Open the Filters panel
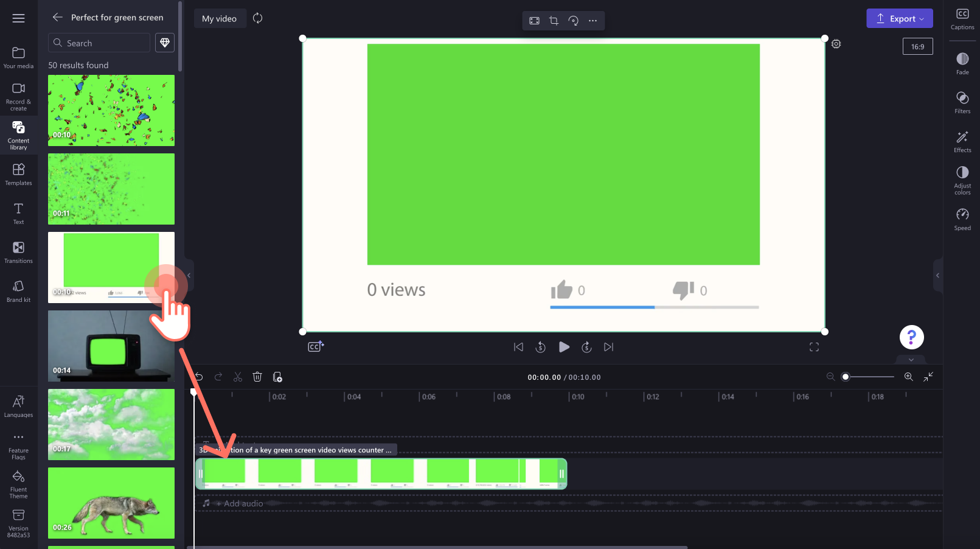Viewport: 980px width, 549px height. (x=962, y=102)
